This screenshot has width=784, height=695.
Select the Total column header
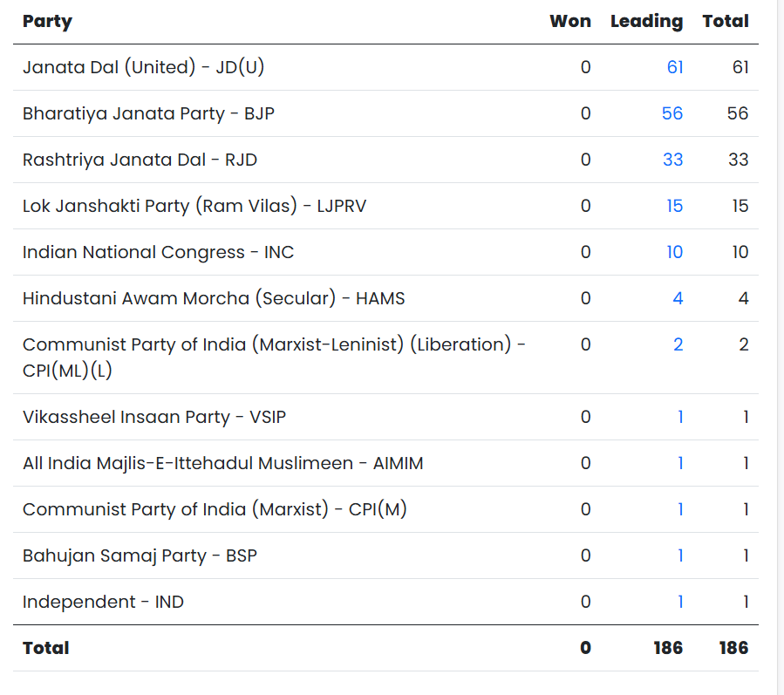coord(726,22)
